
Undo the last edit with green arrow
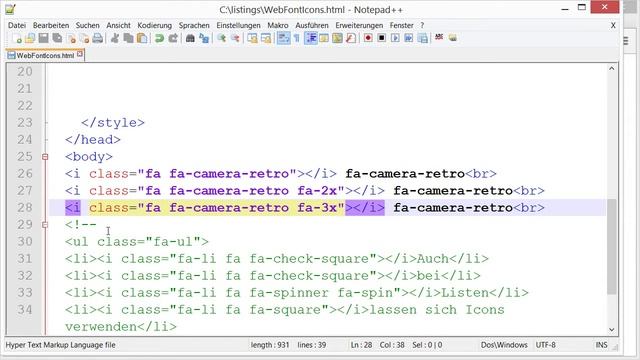(x=159, y=38)
